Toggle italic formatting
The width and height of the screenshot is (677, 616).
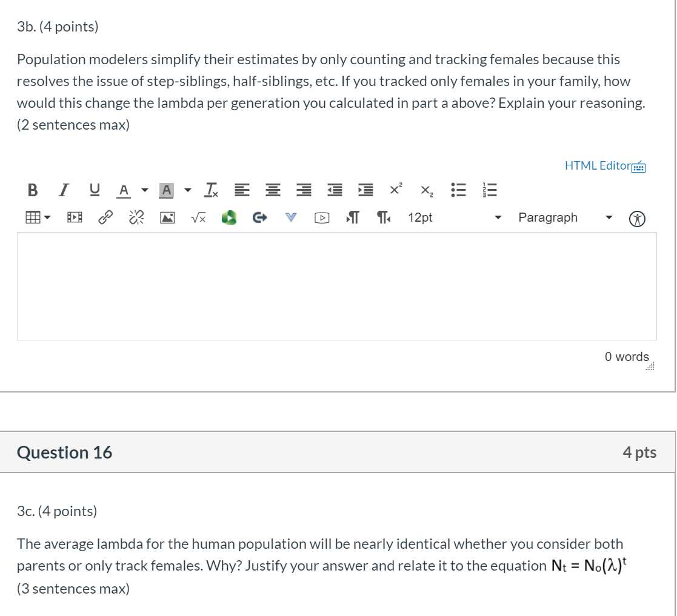pos(62,190)
